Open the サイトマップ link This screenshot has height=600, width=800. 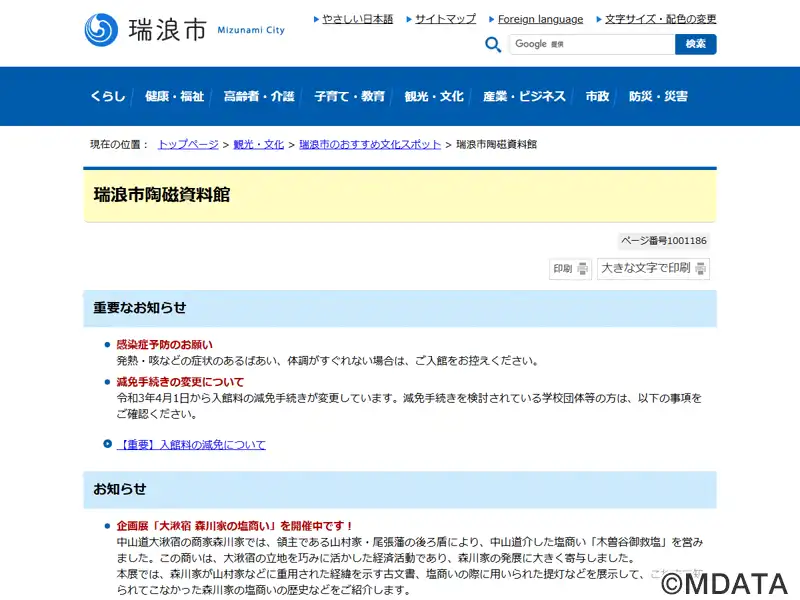click(445, 19)
